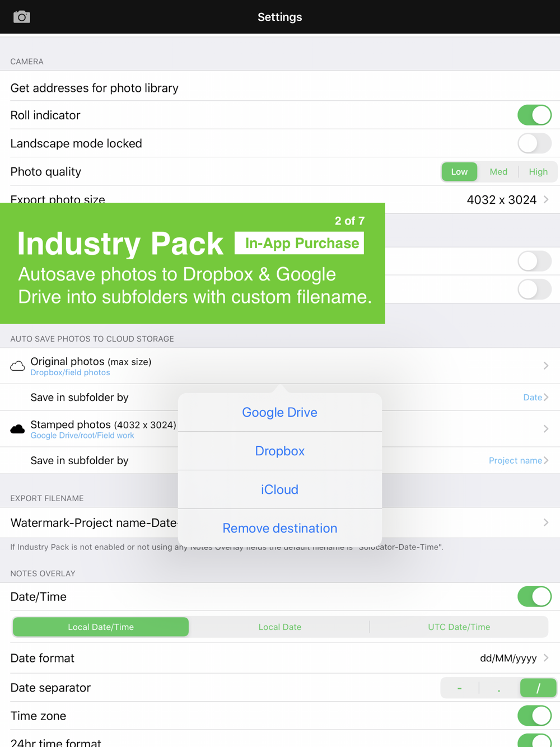Screen dimensions: 560x747
Task: Turn on the lower switch beside the Industry Pack banner
Action: [x=534, y=290]
